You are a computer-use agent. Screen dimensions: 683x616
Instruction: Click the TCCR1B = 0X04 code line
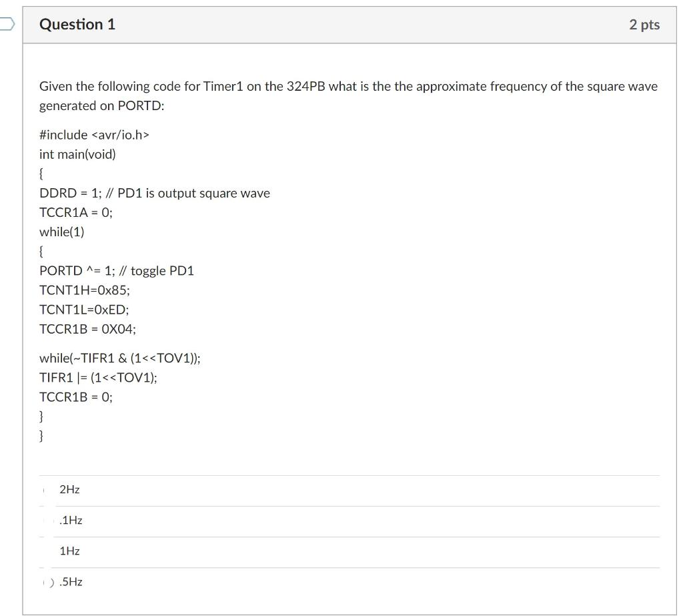tap(87, 328)
